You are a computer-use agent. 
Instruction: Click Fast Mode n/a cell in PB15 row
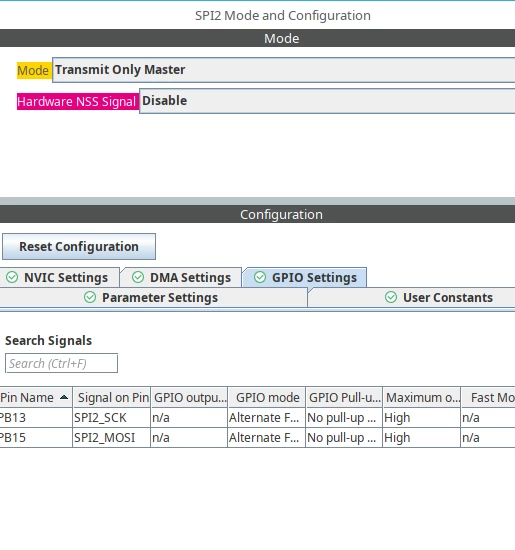point(488,438)
